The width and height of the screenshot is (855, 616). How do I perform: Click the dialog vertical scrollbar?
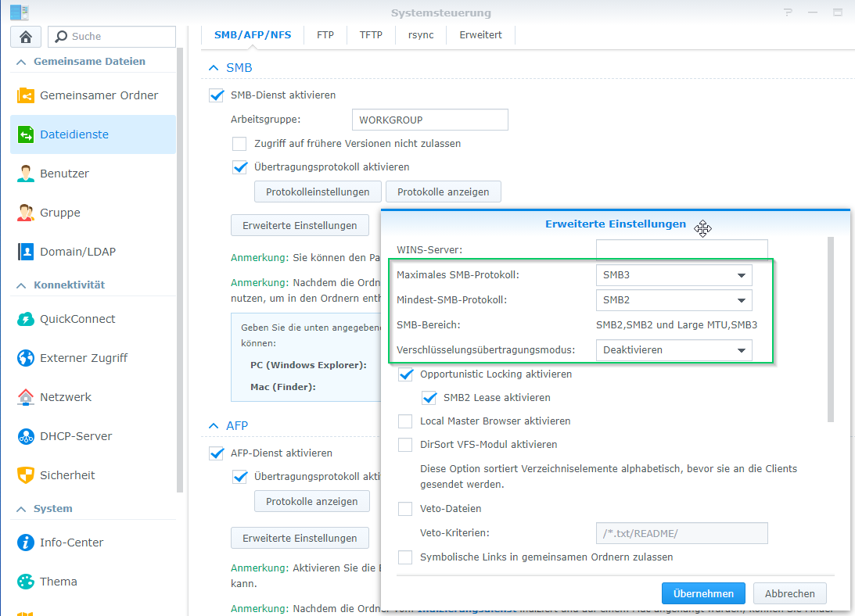(x=831, y=329)
